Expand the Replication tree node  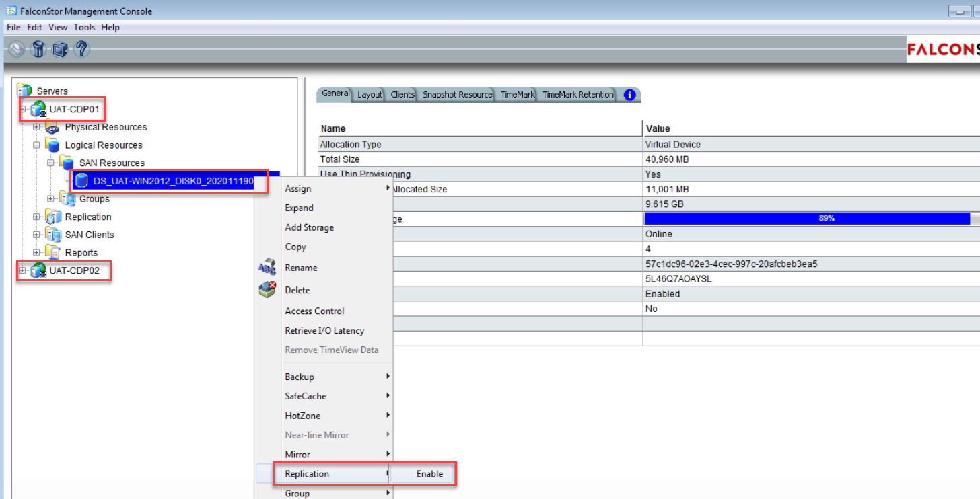35,217
